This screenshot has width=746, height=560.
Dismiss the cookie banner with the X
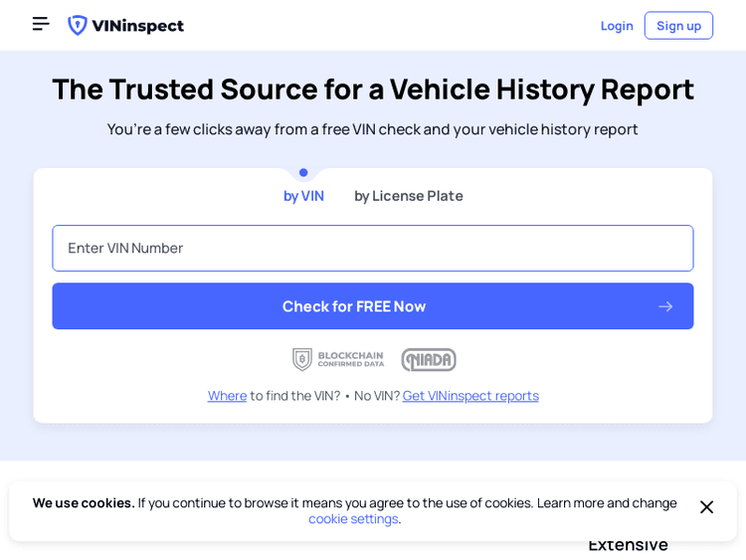[706, 507]
